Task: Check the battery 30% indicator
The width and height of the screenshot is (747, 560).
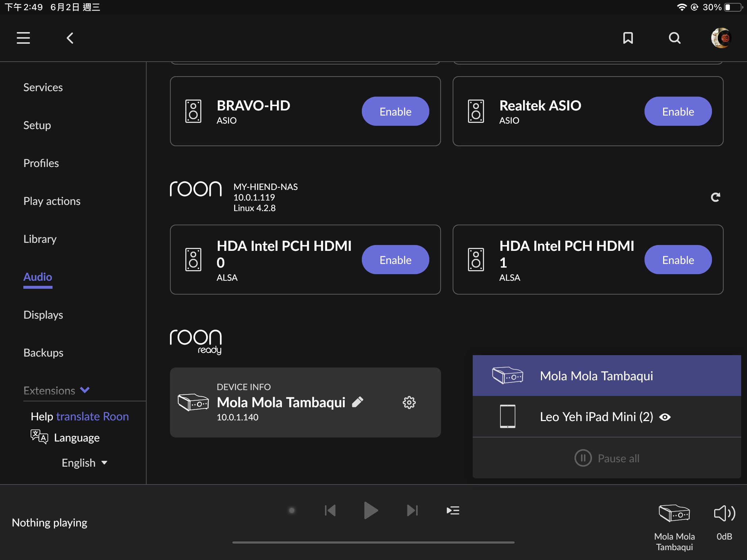Action: pyautogui.click(x=723, y=7)
